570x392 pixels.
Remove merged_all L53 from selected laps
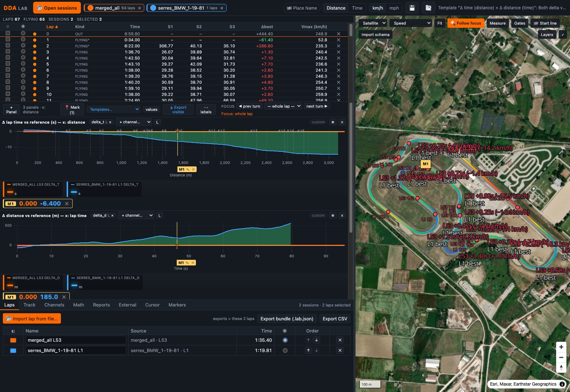340,340
